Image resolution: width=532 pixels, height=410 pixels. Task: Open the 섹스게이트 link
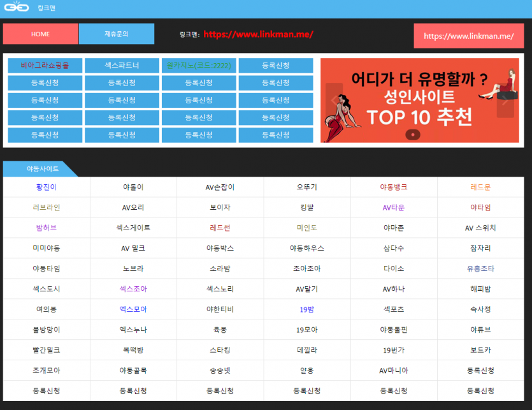tap(133, 228)
